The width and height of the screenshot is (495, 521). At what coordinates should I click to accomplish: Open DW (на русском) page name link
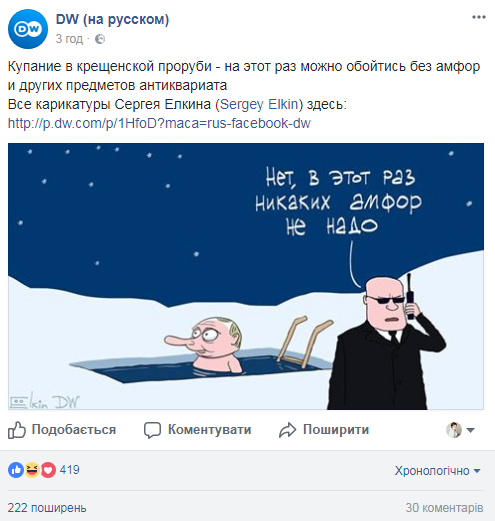112,19
